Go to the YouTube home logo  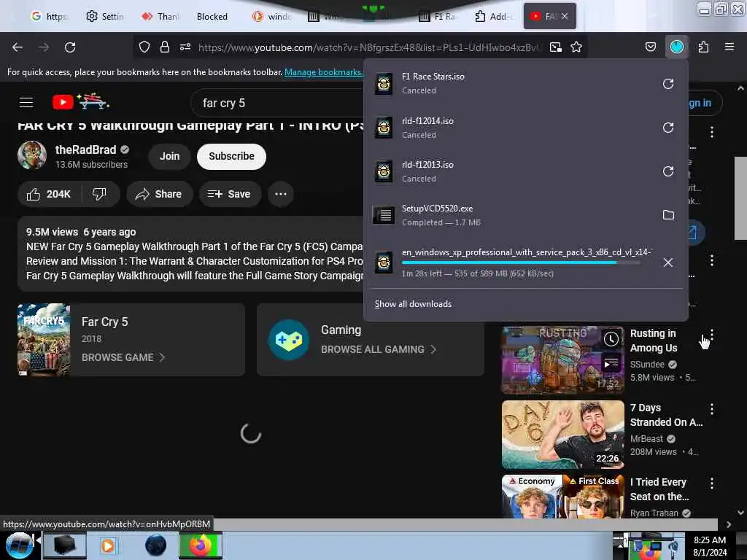coord(80,101)
